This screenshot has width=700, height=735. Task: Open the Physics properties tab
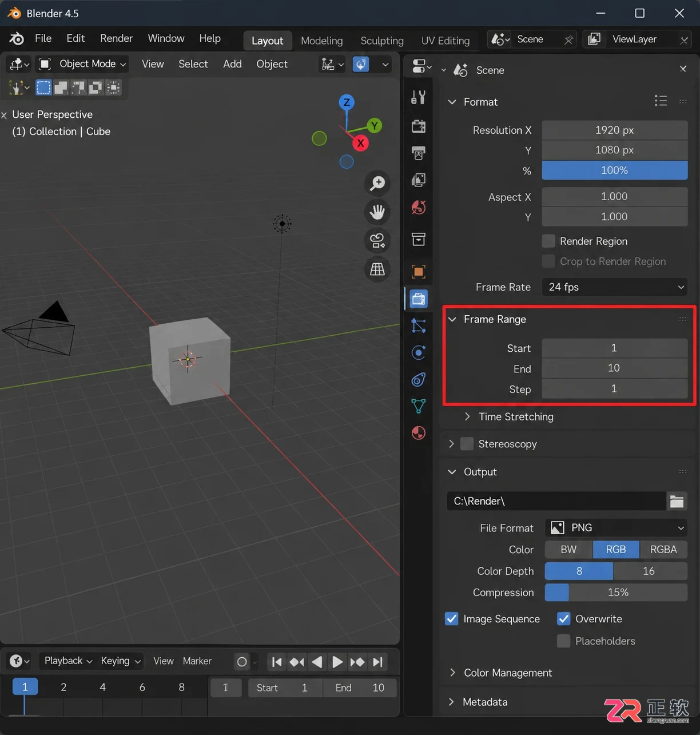tap(419, 352)
